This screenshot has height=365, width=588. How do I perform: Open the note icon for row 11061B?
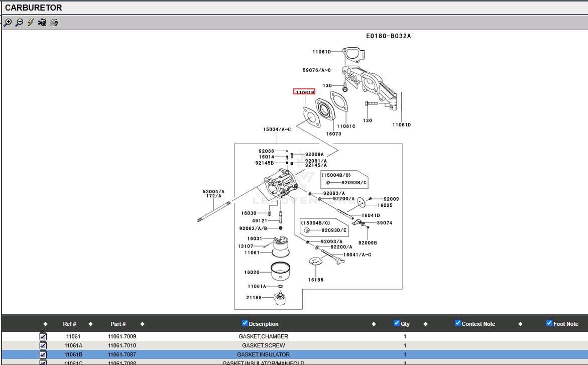(x=43, y=354)
